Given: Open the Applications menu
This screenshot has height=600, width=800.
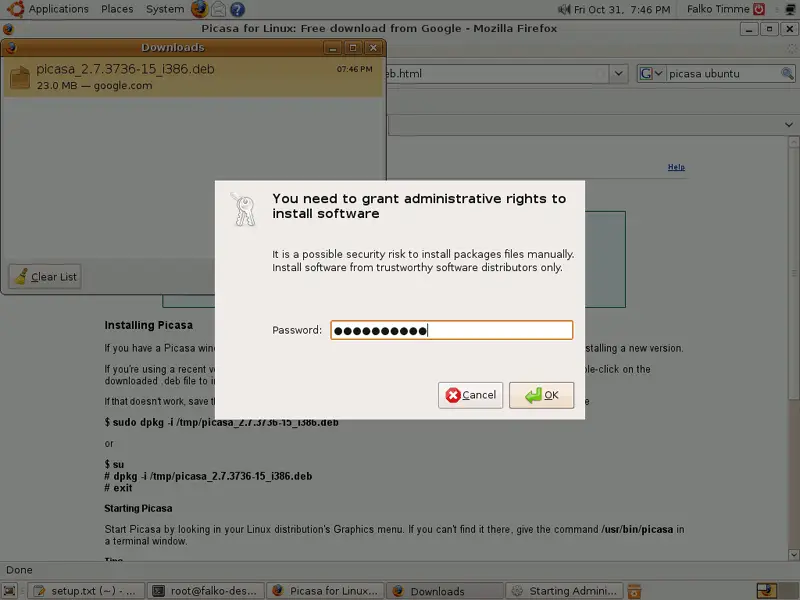Looking at the screenshot, I should [x=48, y=9].
